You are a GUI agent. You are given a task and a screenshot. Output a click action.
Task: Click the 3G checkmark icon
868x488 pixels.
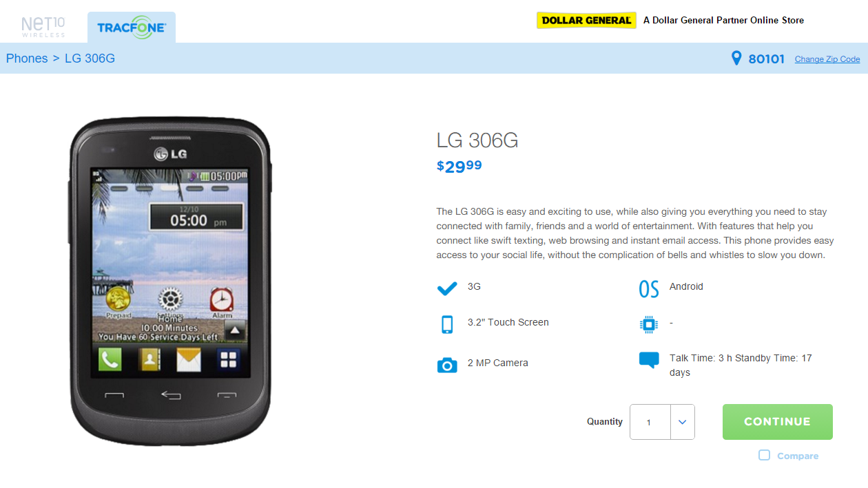(447, 288)
